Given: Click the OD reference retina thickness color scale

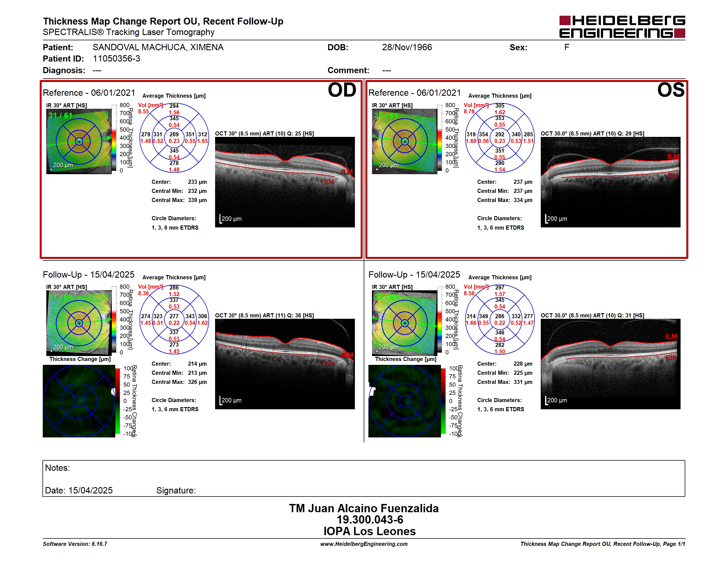Looking at the screenshot, I should tap(114, 138).
